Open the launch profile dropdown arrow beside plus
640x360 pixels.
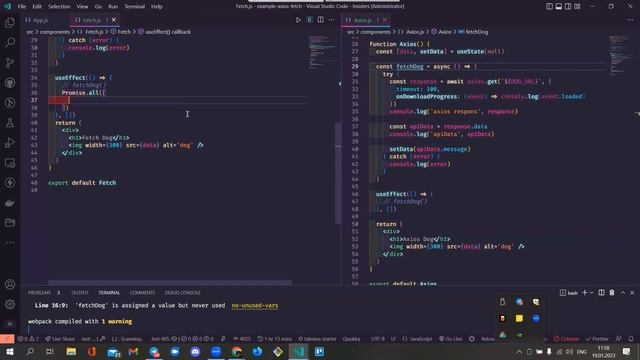[x=591, y=293]
